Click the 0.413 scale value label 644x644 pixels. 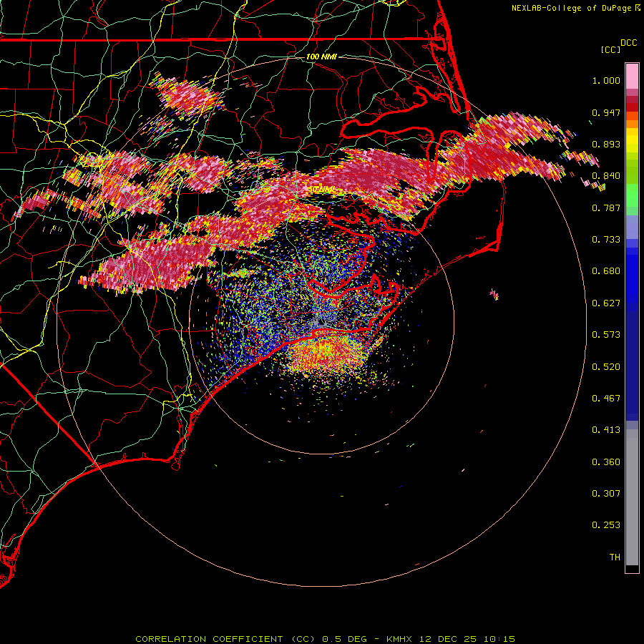(x=606, y=430)
